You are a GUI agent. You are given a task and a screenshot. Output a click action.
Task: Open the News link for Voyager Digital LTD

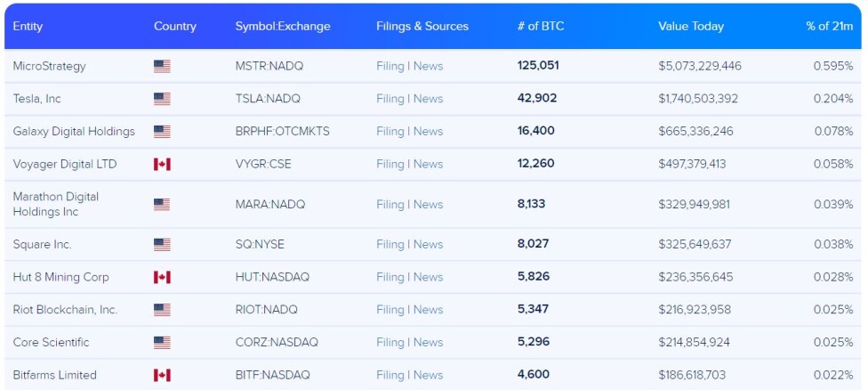point(429,164)
